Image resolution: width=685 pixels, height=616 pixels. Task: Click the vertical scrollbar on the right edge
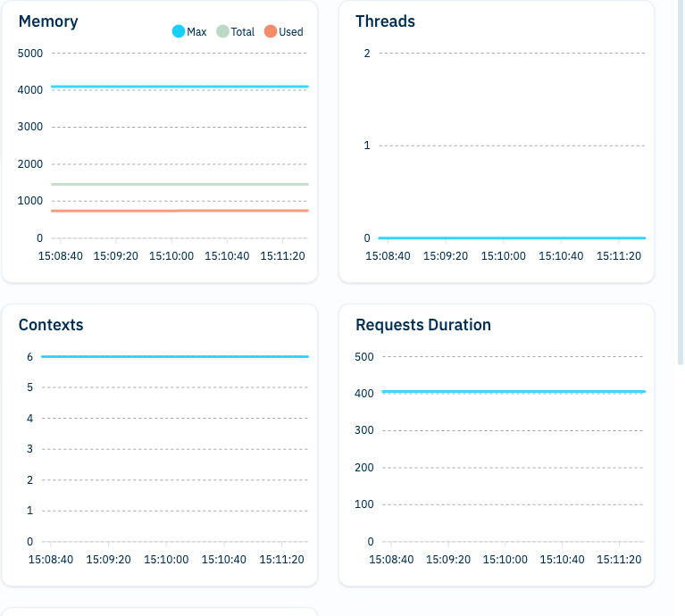tap(680, 179)
